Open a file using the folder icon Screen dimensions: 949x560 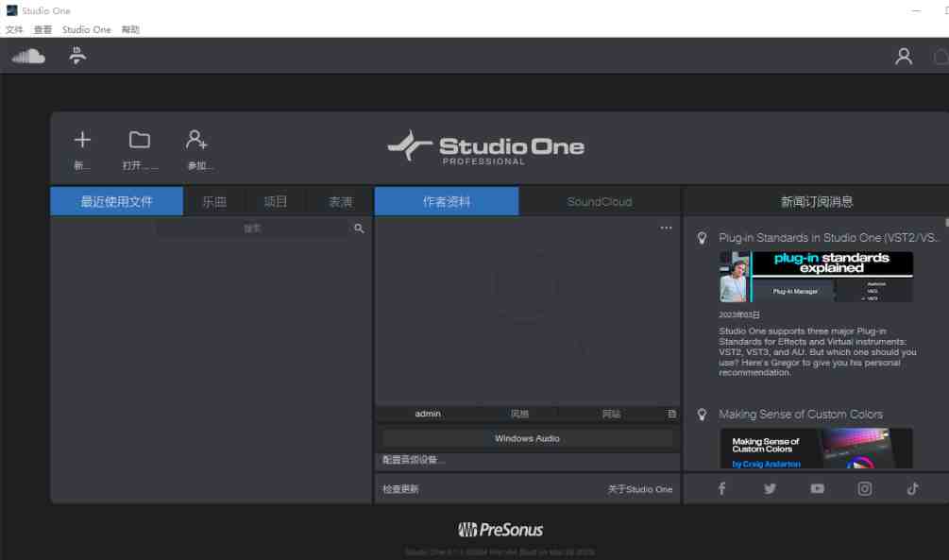(x=139, y=139)
